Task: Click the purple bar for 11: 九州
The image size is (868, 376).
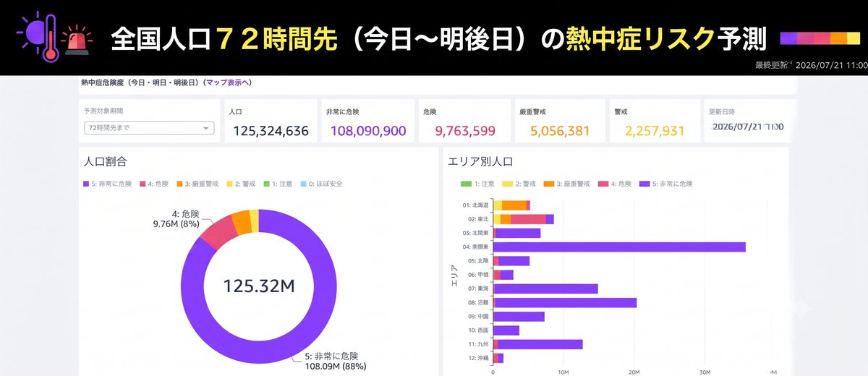Action: 540,344
